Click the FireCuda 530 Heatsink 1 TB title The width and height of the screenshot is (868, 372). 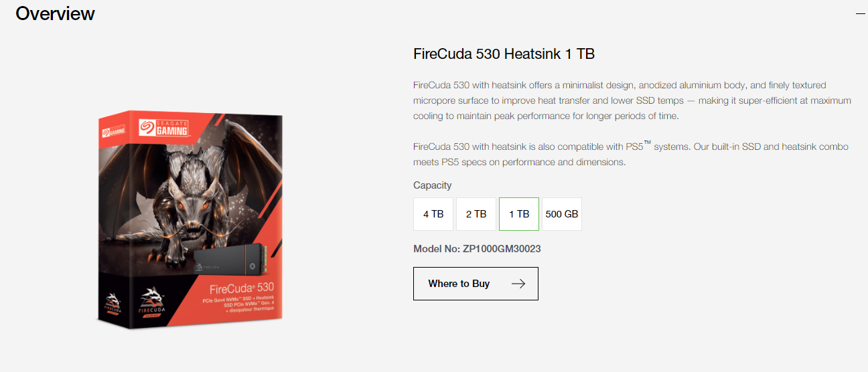click(504, 54)
